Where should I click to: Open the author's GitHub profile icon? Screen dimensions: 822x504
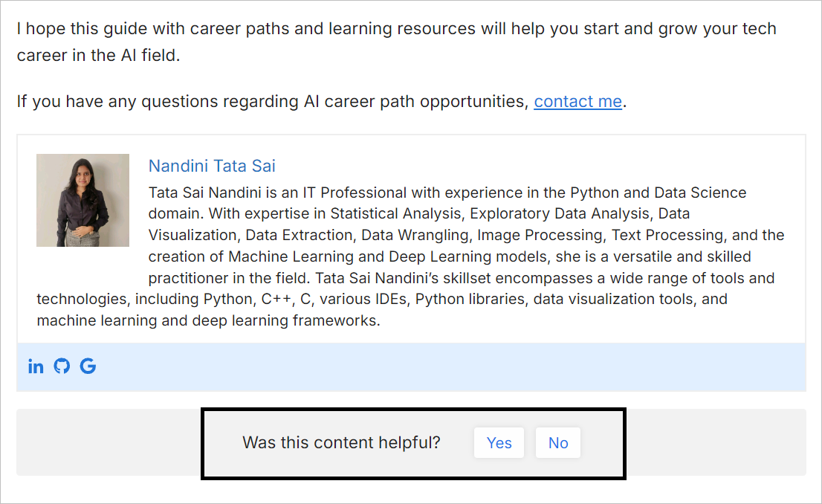(62, 366)
